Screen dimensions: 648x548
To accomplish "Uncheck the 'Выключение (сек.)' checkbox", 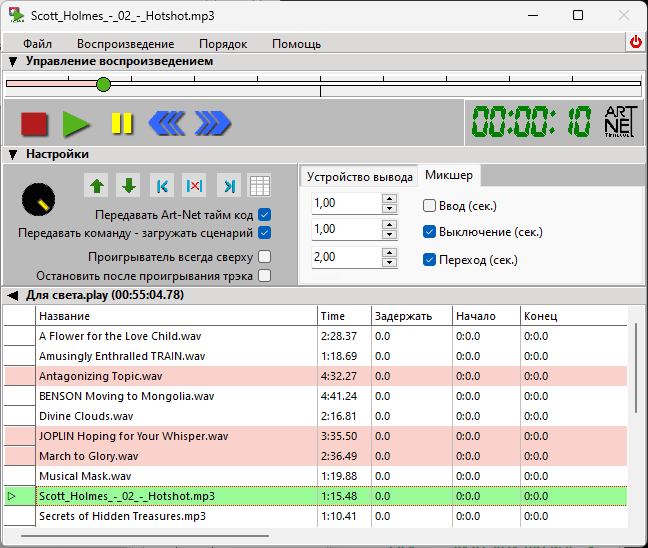I will click(x=429, y=232).
